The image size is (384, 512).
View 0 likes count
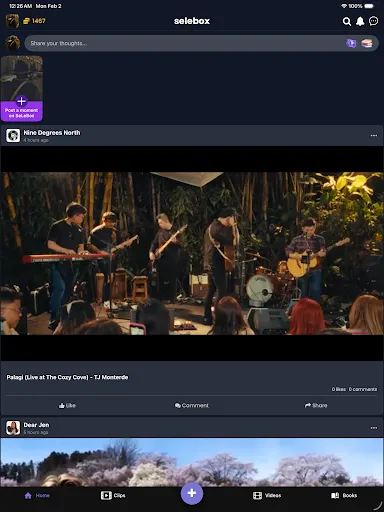[x=338, y=389]
